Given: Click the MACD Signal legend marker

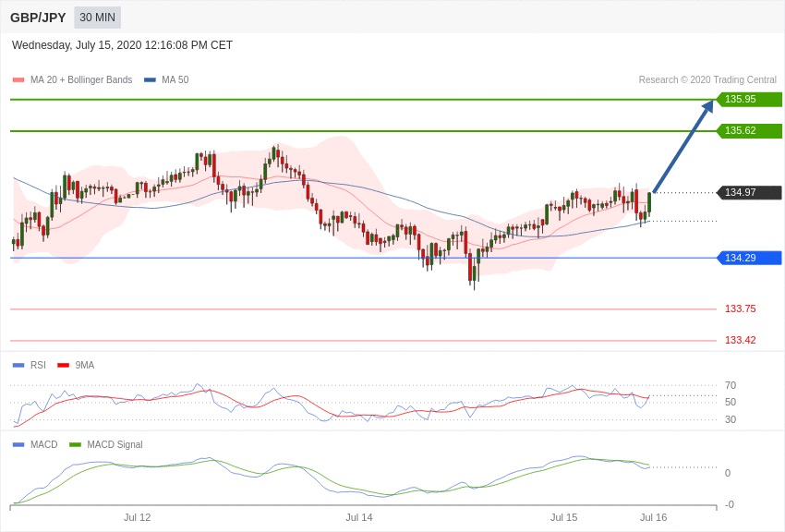Looking at the screenshot, I should coord(76,444).
